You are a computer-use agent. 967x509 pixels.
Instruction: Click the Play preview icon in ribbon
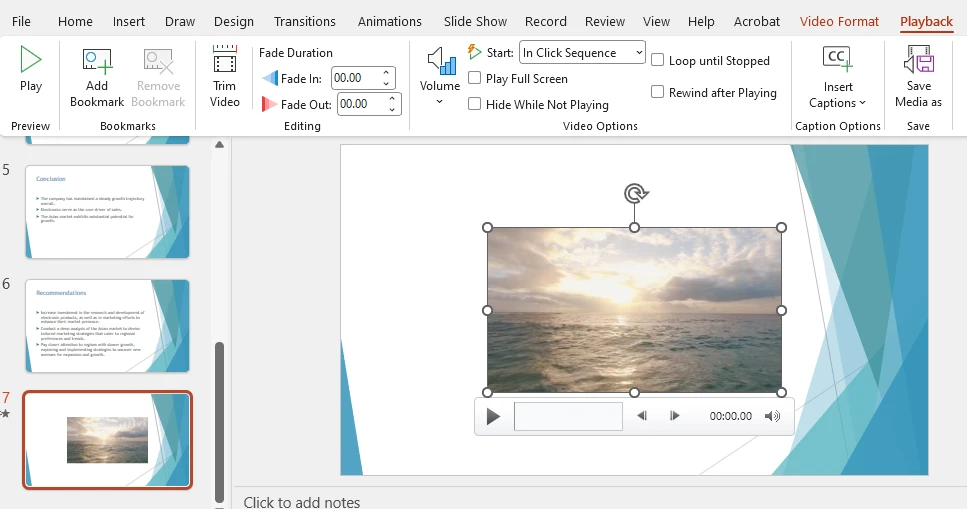click(x=30, y=60)
